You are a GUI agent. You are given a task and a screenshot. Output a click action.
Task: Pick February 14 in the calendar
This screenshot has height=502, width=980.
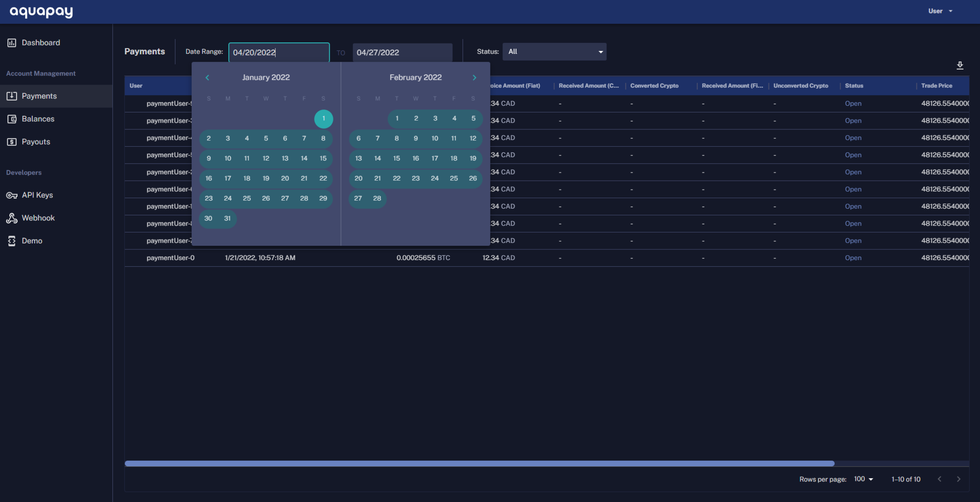[x=377, y=159]
